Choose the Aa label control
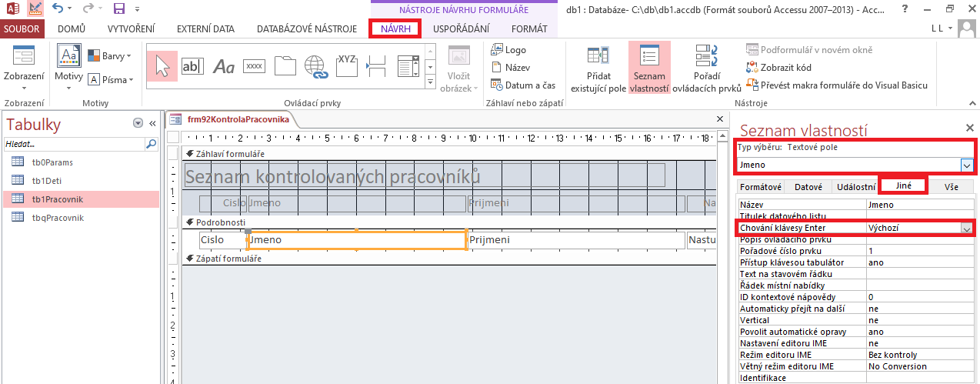 (224, 67)
